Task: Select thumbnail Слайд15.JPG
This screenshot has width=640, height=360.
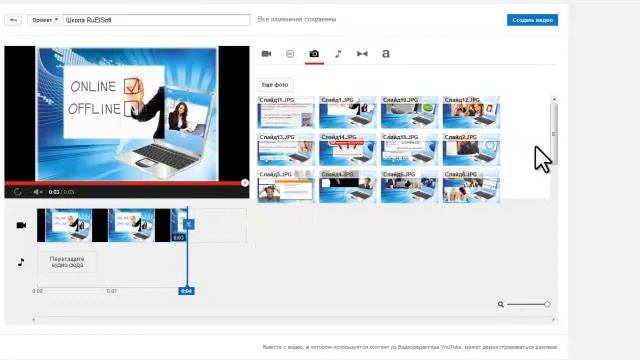Action: (409, 149)
